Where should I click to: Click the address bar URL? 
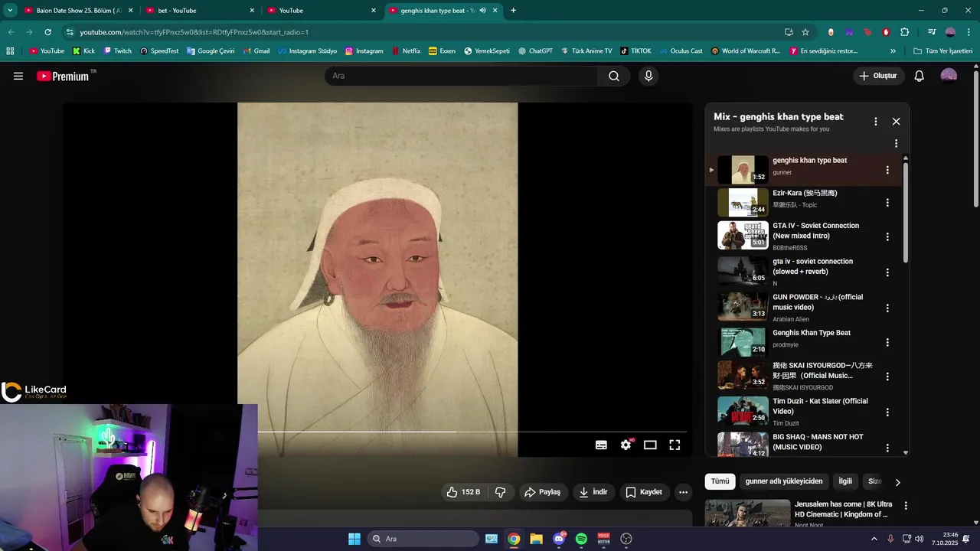194,32
